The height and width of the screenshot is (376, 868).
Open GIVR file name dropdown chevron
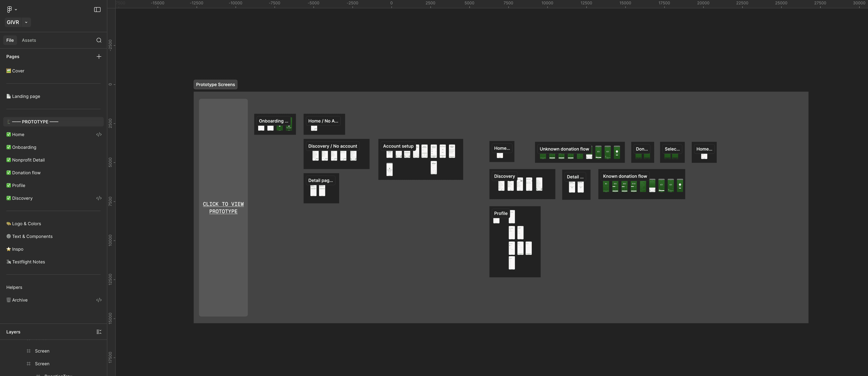pyautogui.click(x=26, y=22)
